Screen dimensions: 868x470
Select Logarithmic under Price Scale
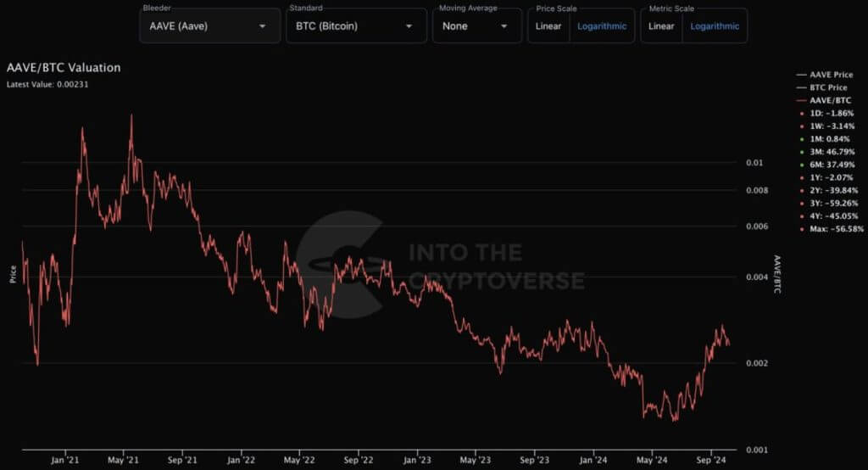[602, 26]
